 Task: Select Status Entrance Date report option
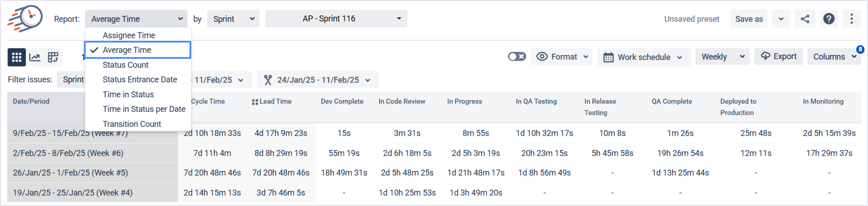tap(140, 79)
